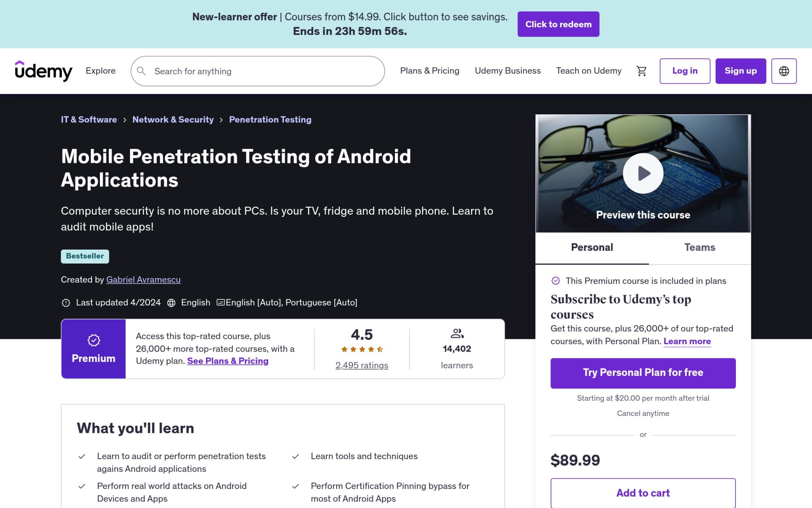Open the language globe button

[x=784, y=71]
